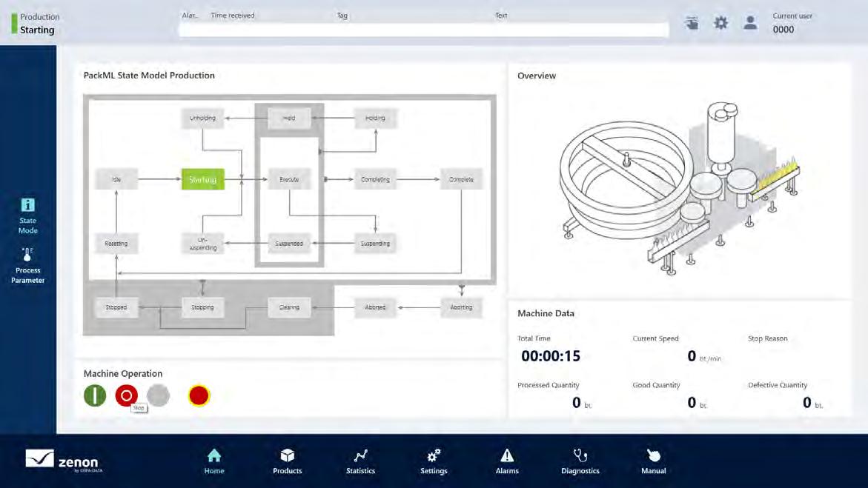Select the highlighted Starting state box
Image resolution: width=868 pixels, height=488 pixels.
(x=202, y=179)
